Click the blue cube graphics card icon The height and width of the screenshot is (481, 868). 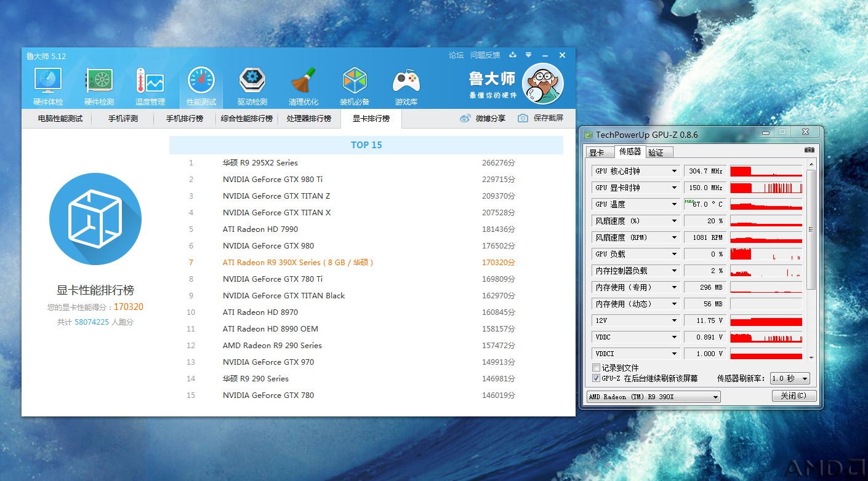pyautogui.click(x=95, y=219)
